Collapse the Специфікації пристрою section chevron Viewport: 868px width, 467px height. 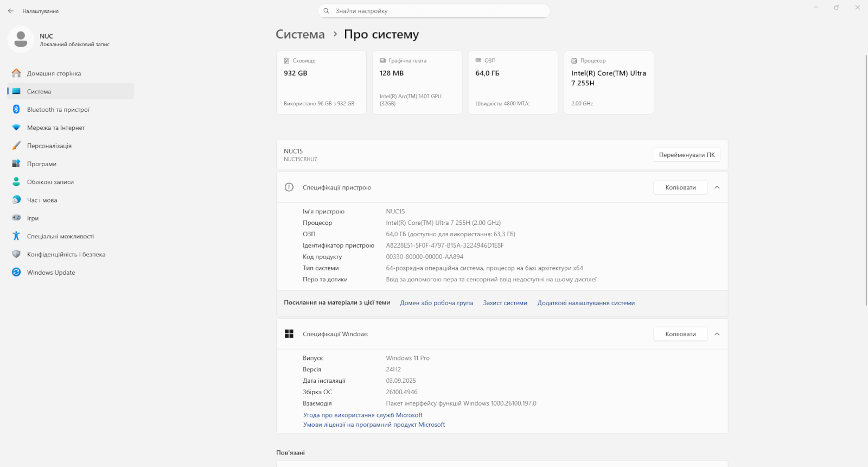pyautogui.click(x=717, y=187)
